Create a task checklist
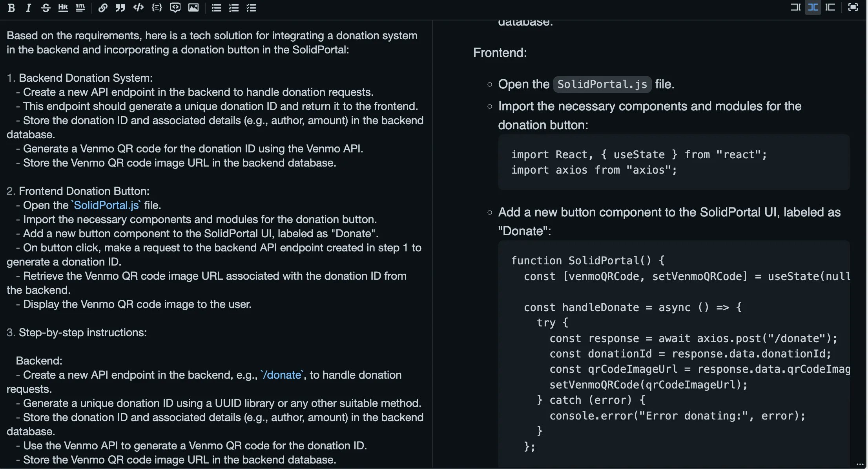868x469 pixels. (x=251, y=8)
